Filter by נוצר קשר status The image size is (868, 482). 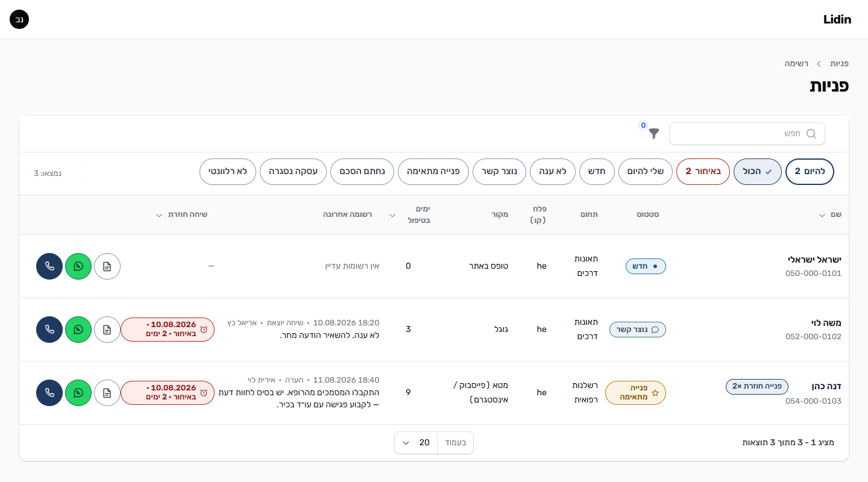point(499,172)
